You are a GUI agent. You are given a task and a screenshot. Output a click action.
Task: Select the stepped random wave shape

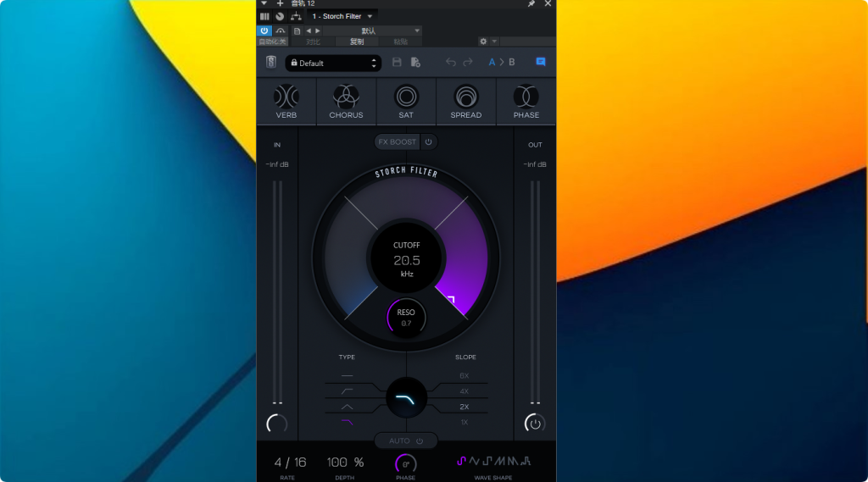[x=526, y=461]
